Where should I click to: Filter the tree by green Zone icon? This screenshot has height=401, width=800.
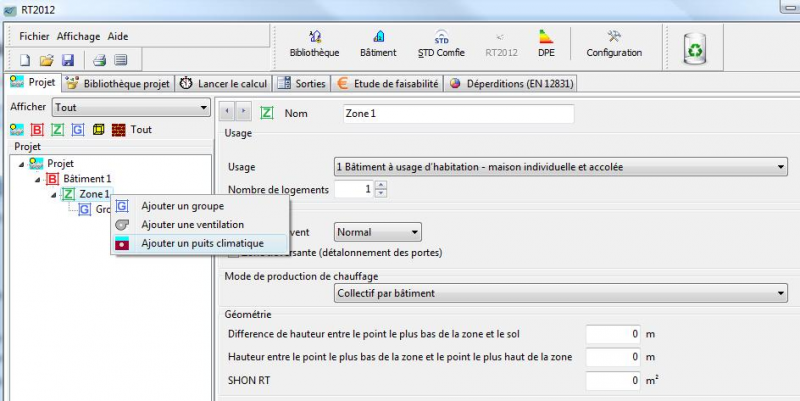[x=57, y=129]
